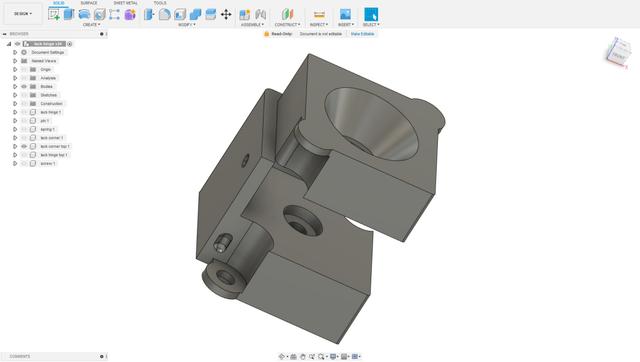
Task: Toggle visibility of the root component
Action: pyautogui.click(x=18, y=44)
